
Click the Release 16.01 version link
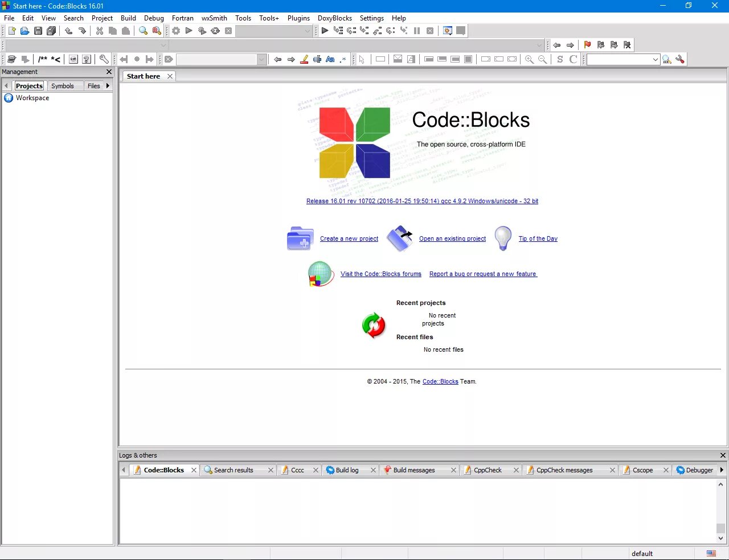(422, 201)
